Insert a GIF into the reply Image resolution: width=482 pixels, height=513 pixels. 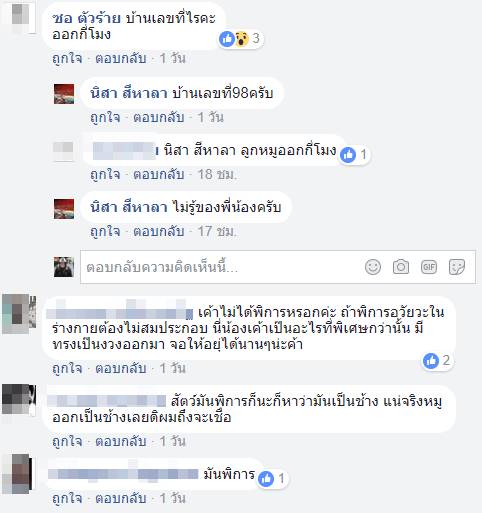pos(429,267)
